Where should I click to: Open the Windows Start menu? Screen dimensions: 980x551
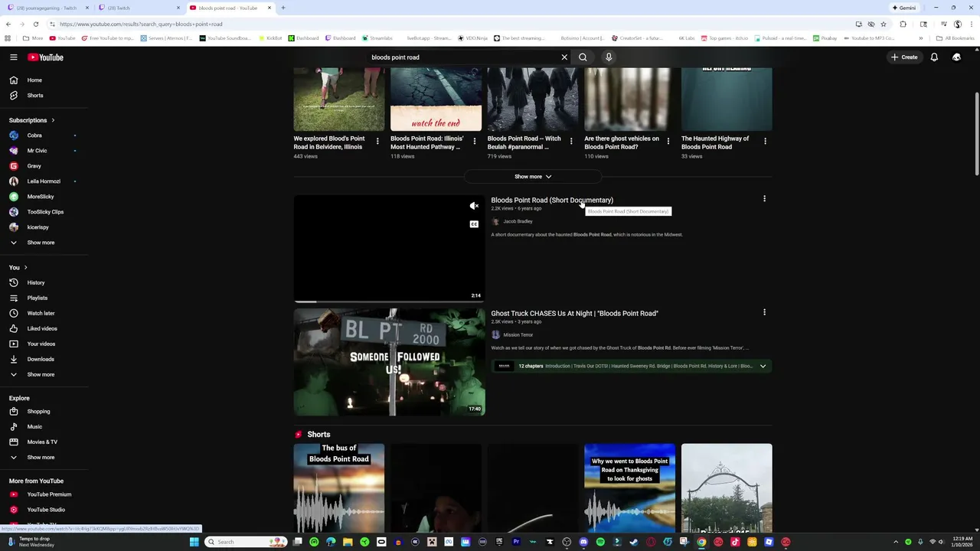coord(194,542)
